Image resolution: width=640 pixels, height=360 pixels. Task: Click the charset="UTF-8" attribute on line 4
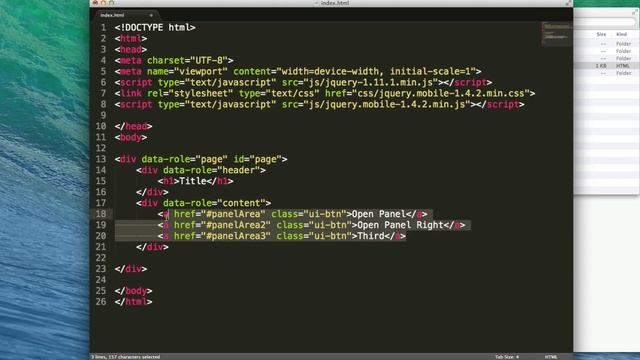[187, 60]
